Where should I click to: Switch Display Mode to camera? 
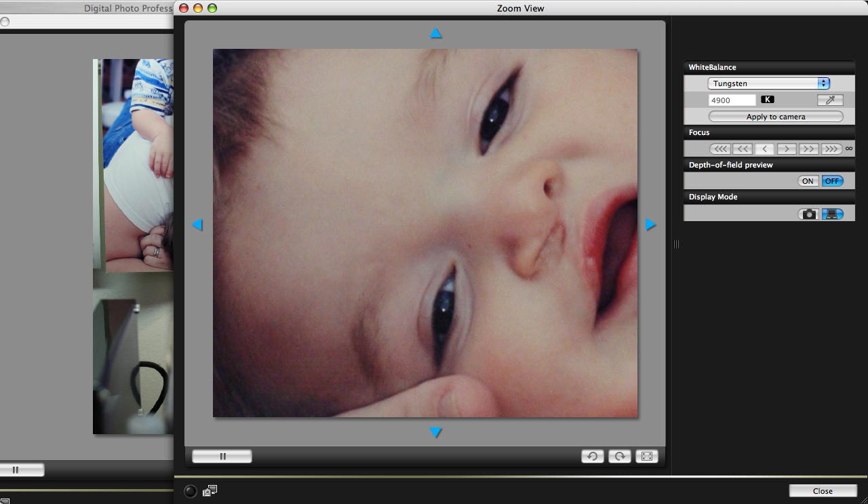808,214
